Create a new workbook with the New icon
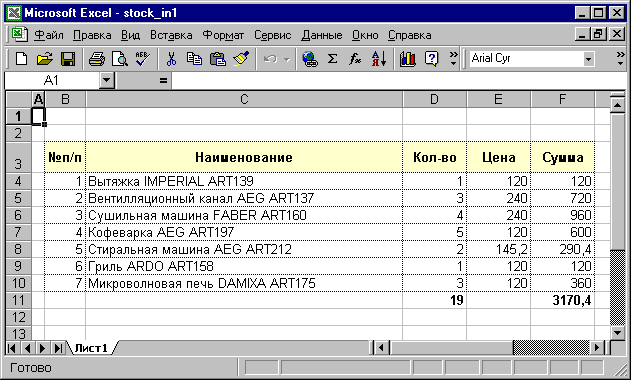The width and height of the screenshot is (631, 380). 21,59
